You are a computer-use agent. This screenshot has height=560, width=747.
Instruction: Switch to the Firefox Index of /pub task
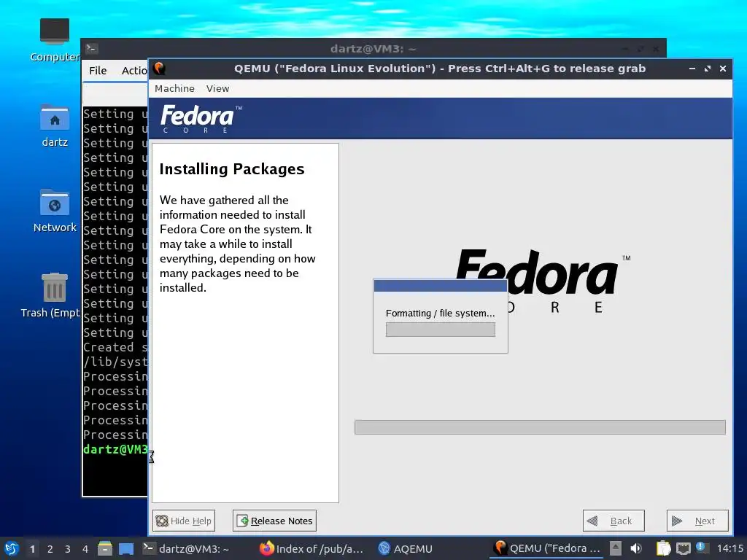point(311,548)
